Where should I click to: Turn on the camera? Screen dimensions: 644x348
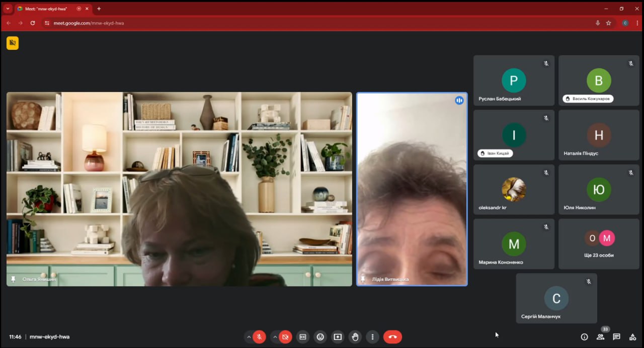point(285,337)
